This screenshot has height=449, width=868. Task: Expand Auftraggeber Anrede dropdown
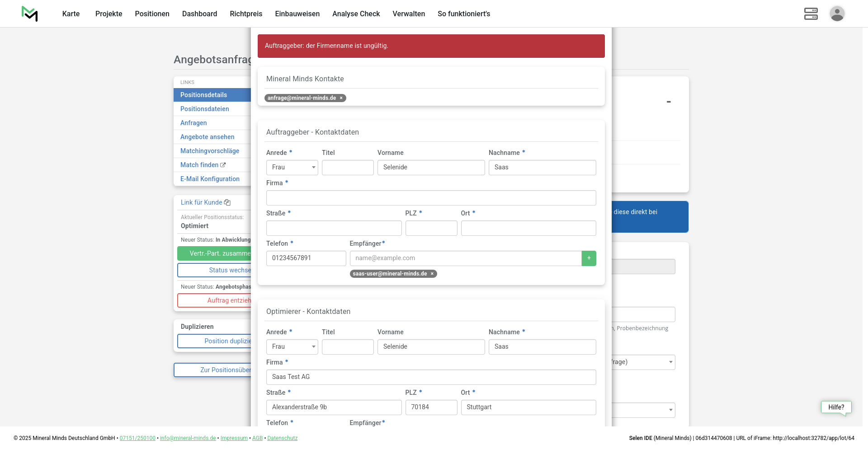point(292,168)
